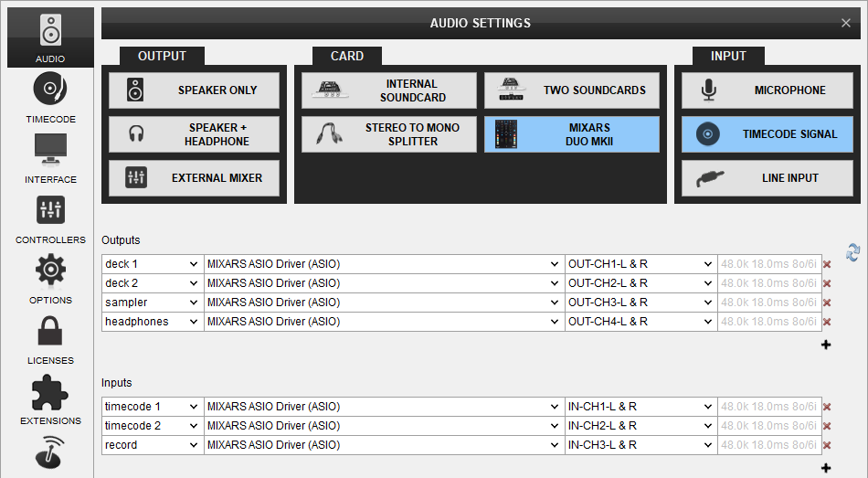Select the External Mixer output button

point(194,178)
